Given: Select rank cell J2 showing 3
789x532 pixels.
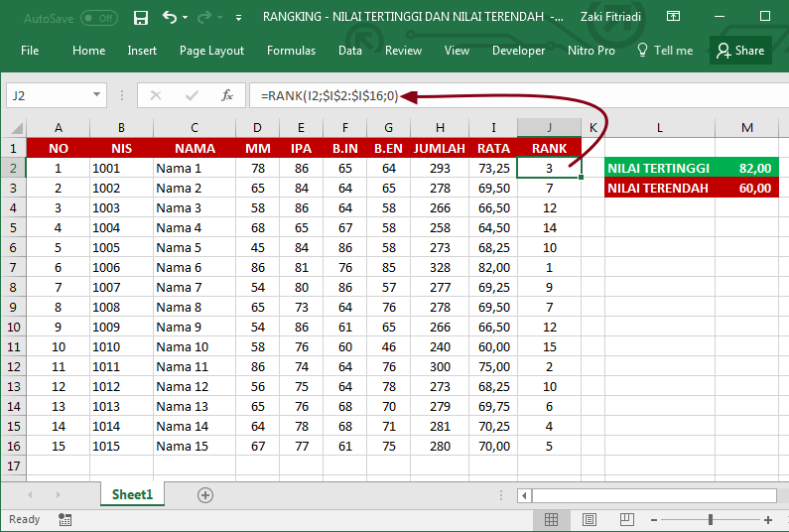Looking at the screenshot, I should [x=549, y=168].
